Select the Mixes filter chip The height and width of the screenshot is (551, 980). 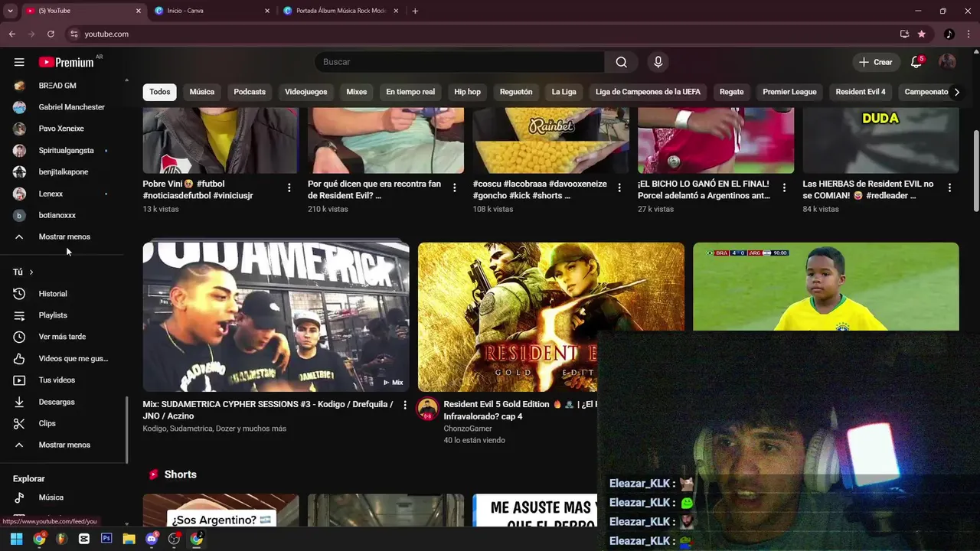(357, 92)
